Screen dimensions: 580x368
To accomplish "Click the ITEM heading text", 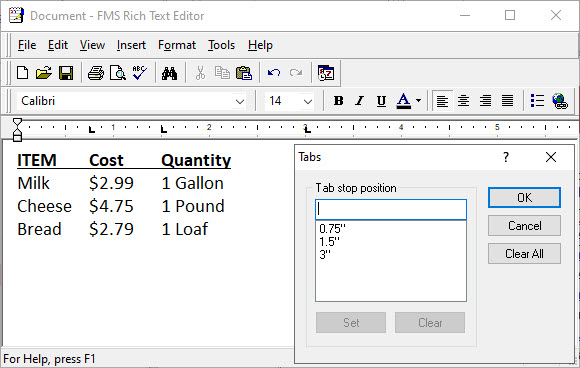I will point(37,161).
